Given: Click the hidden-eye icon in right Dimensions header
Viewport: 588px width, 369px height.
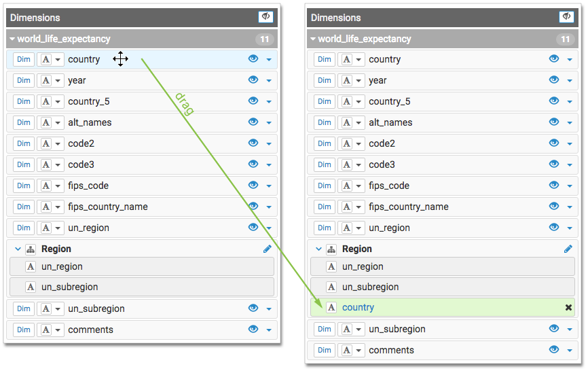Looking at the screenshot, I should [566, 17].
